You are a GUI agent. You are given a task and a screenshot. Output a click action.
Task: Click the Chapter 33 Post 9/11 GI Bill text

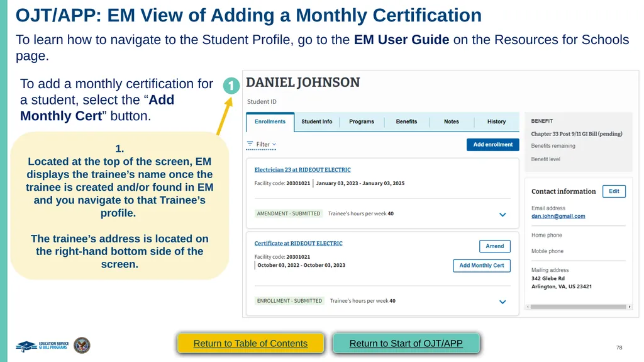click(x=577, y=133)
